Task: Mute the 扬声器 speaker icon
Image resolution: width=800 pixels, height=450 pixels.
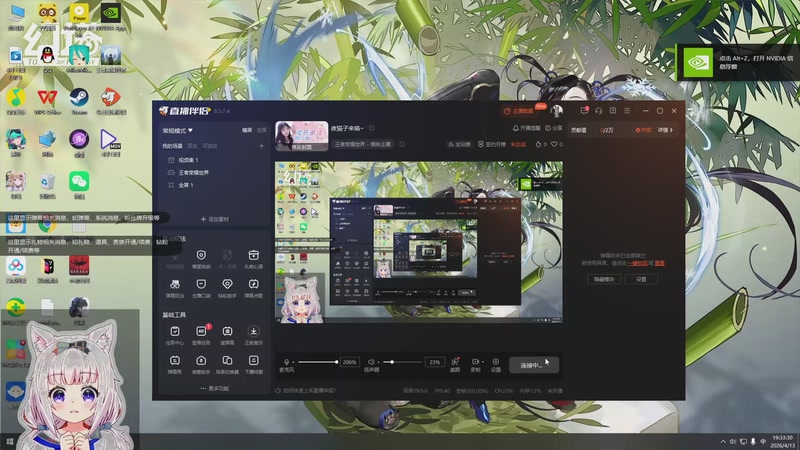Action: 371,361
